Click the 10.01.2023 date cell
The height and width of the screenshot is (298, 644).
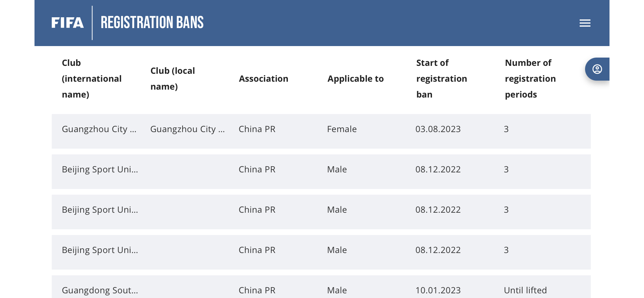pos(438,290)
